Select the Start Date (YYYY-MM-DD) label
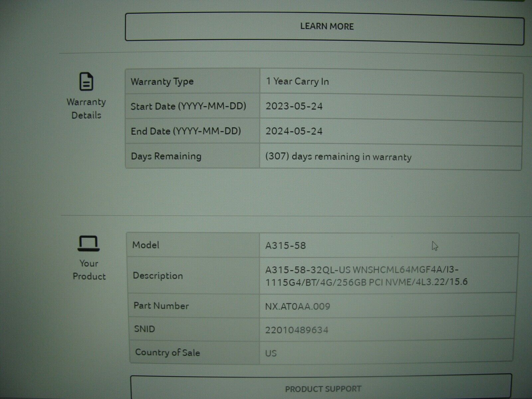 tap(188, 106)
